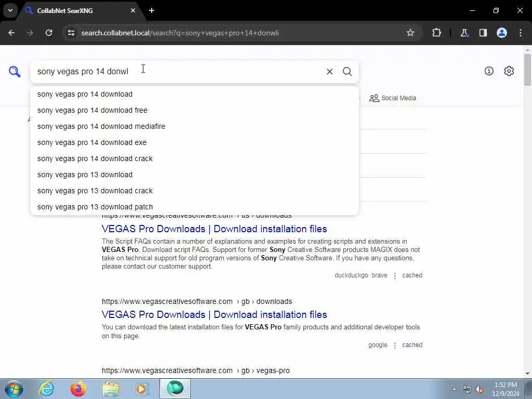The width and height of the screenshot is (532, 399).
Task: Submit search with magnifier button
Action: (347, 72)
